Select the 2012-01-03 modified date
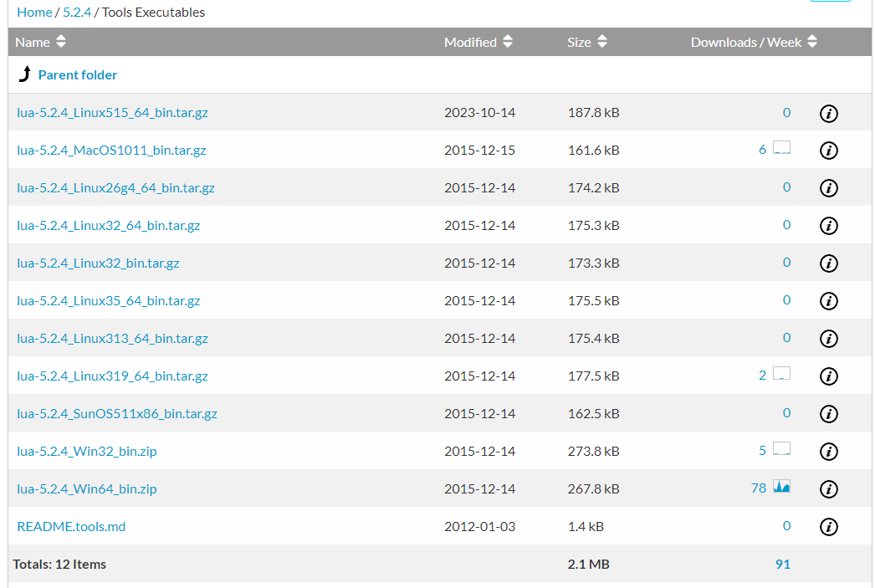Viewport: 875px width, 588px height. [480, 527]
